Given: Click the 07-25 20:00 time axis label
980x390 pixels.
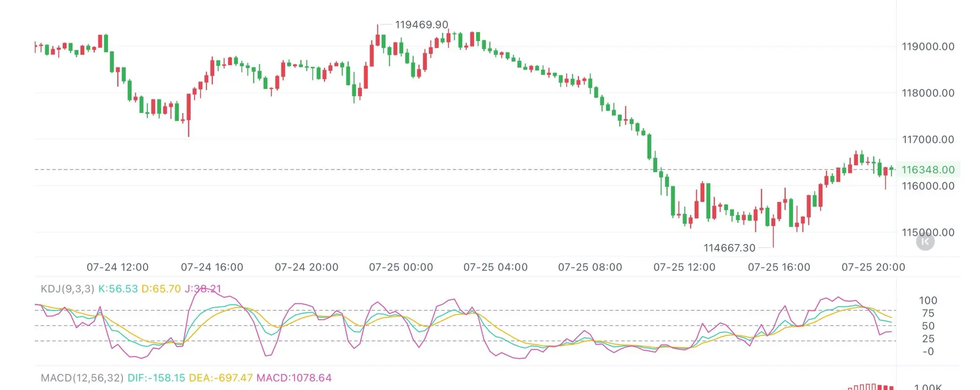Looking at the screenshot, I should (x=874, y=267).
